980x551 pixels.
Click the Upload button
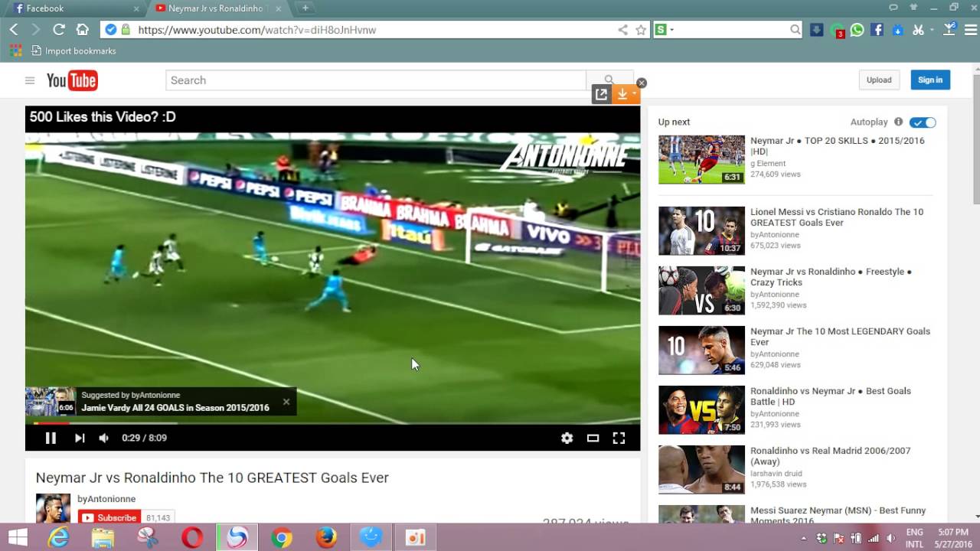coord(879,80)
